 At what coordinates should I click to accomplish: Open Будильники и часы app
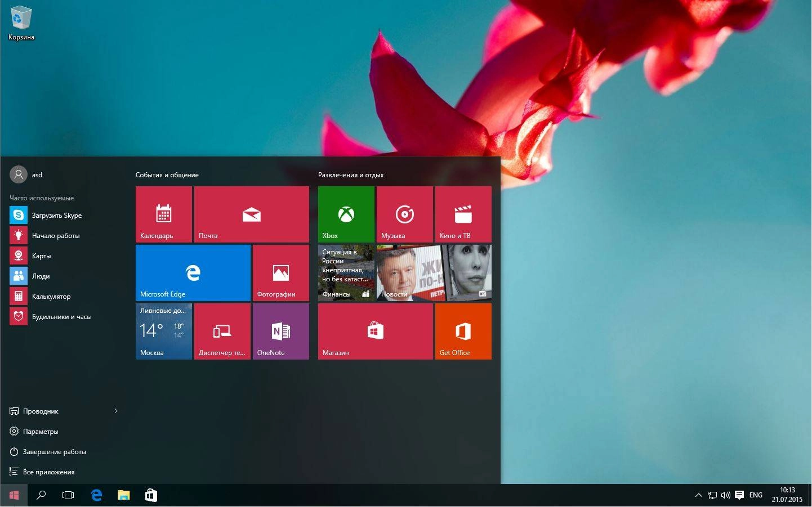click(65, 317)
